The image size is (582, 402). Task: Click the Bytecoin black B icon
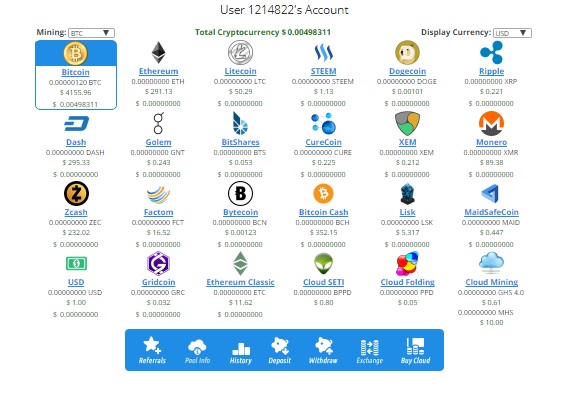tap(241, 193)
